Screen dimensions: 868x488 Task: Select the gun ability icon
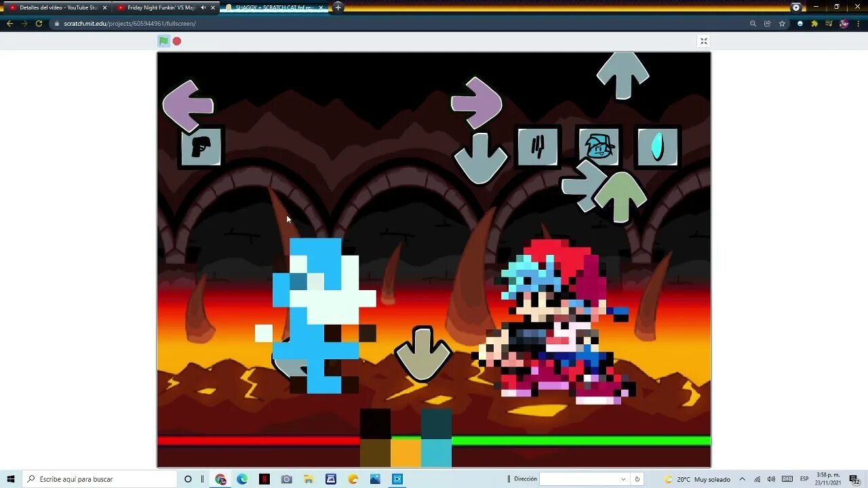[201, 146]
